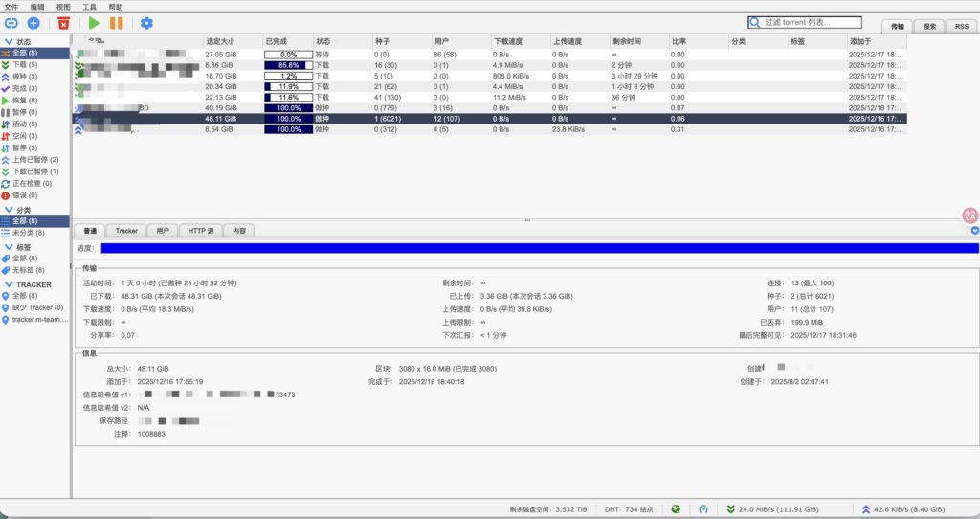
Task: Click the add torrent link icon
Action: coord(11,22)
